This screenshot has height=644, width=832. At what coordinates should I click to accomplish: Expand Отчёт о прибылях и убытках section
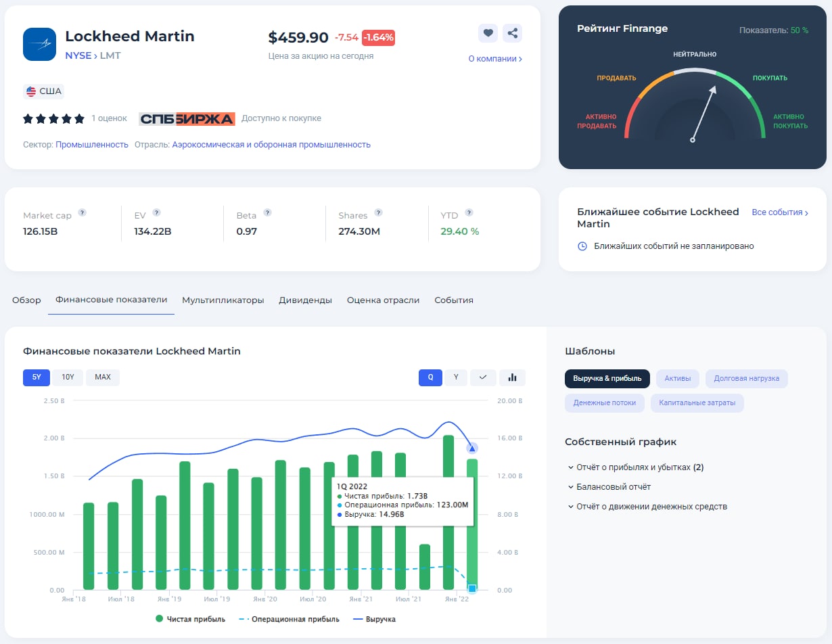(636, 467)
